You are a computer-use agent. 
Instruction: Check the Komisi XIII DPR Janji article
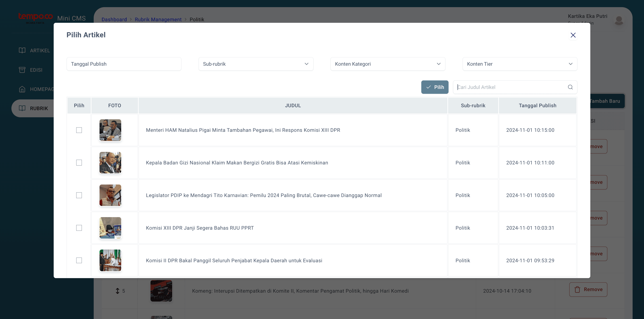click(x=79, y=228)
